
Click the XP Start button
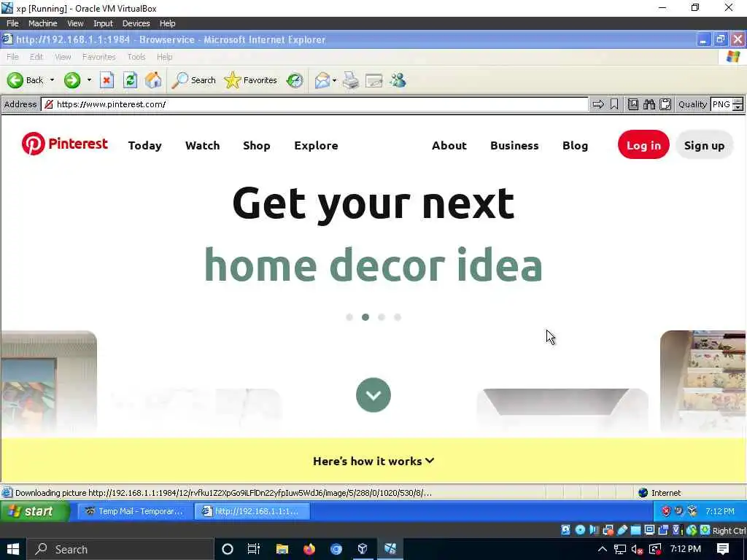pos(35,511)
